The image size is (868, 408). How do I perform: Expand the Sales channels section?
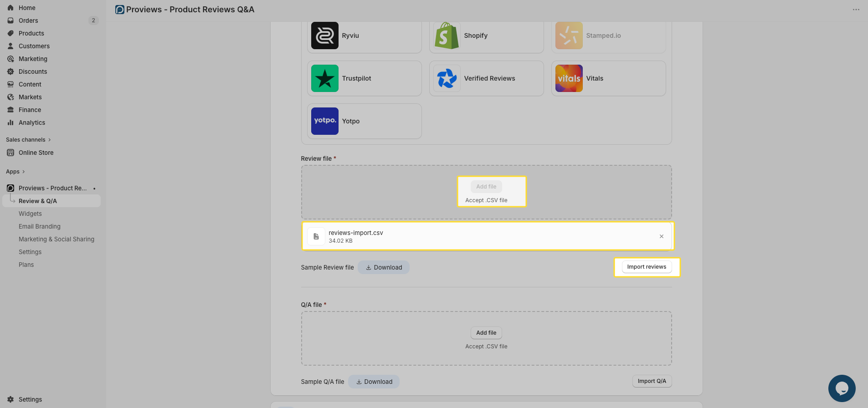click(28, 140)
